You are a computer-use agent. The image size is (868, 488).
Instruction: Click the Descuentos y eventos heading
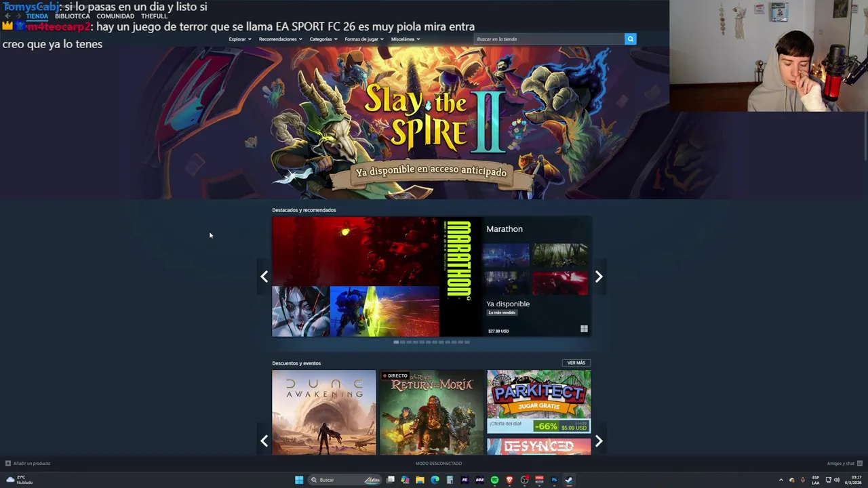(296, 363)
